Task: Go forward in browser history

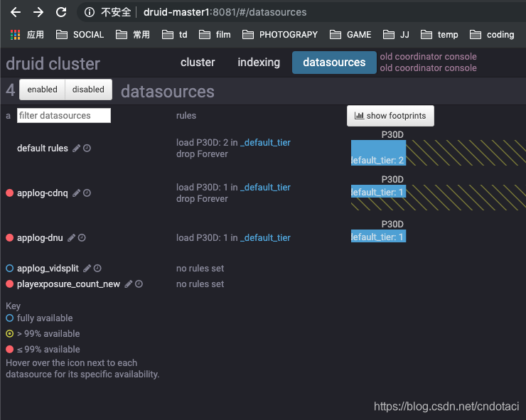Action: point(38,12)
